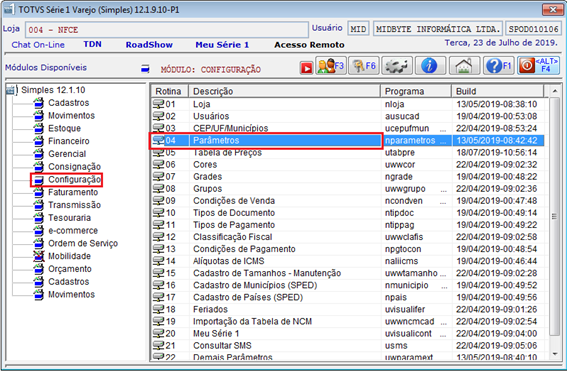This screenshot has height=372, width=567.
Task: Sort by the Build column header
Action: pyautogui.click(x=498, y=91)
